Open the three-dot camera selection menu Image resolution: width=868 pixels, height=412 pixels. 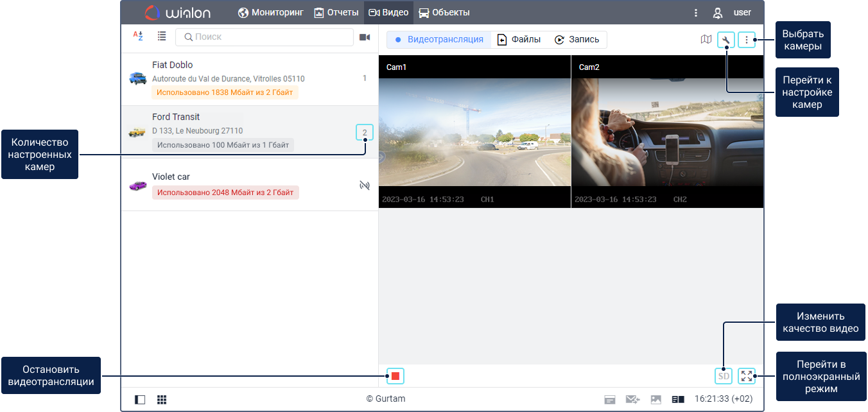[x=746, y=40]
